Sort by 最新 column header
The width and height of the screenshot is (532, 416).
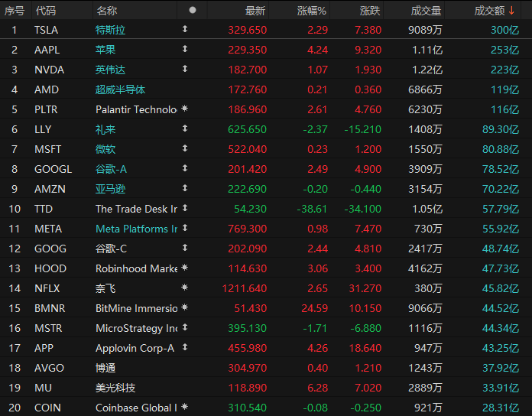(255, 11)
